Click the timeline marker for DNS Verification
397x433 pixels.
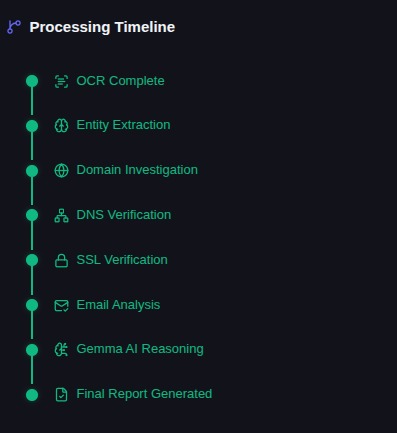point(32,215)
